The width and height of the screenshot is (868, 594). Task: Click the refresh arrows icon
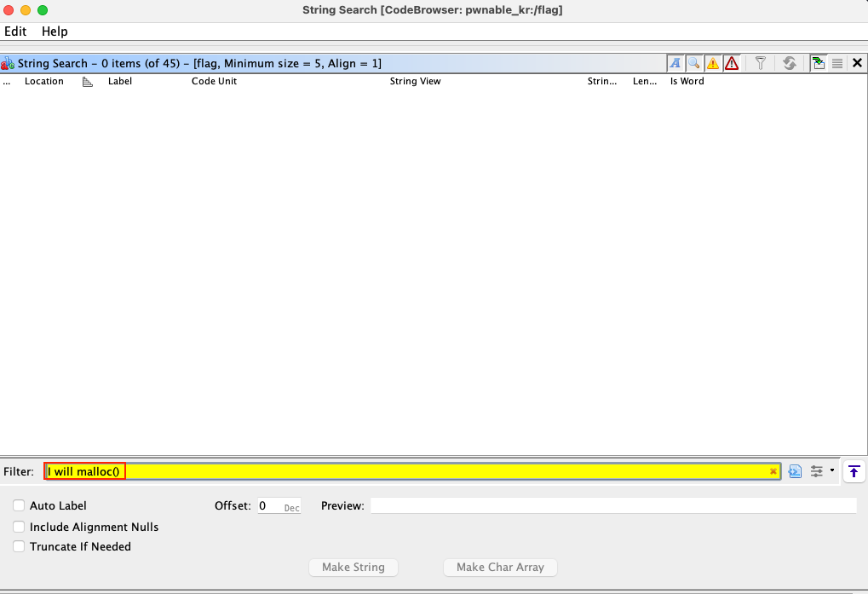click(790, 63)
